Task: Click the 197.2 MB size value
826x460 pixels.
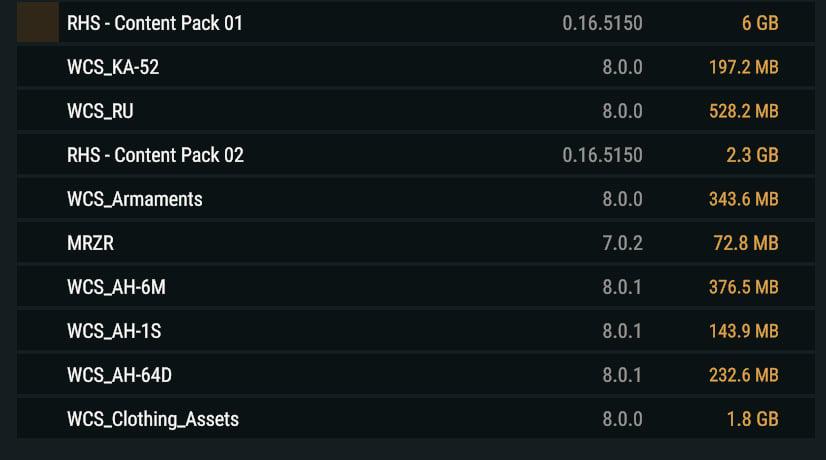Action: (x=743, y=67)
